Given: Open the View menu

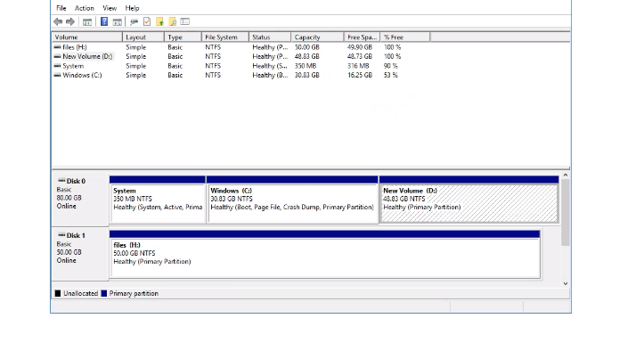Looking at the screenshot, I should [x=110, y=8].
